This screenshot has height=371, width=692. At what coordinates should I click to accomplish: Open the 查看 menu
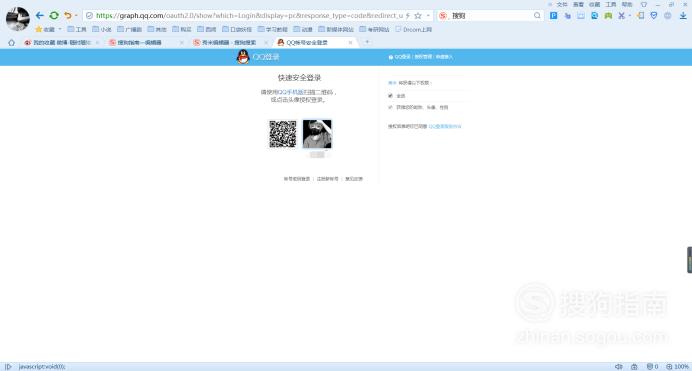(x=578, y=4)
